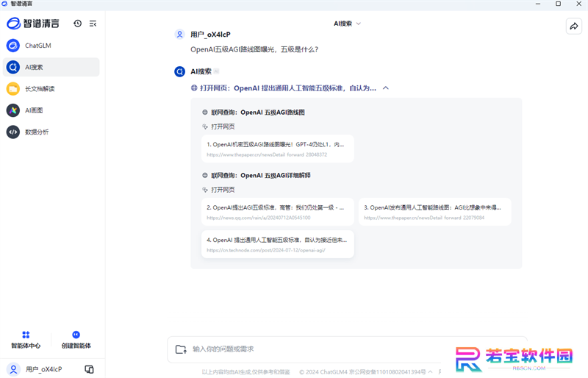The width and height of the screenshot is (588, 378).
Task: Expand the footer chevron after 京公网安备
Action: click(x=430, y=372)
